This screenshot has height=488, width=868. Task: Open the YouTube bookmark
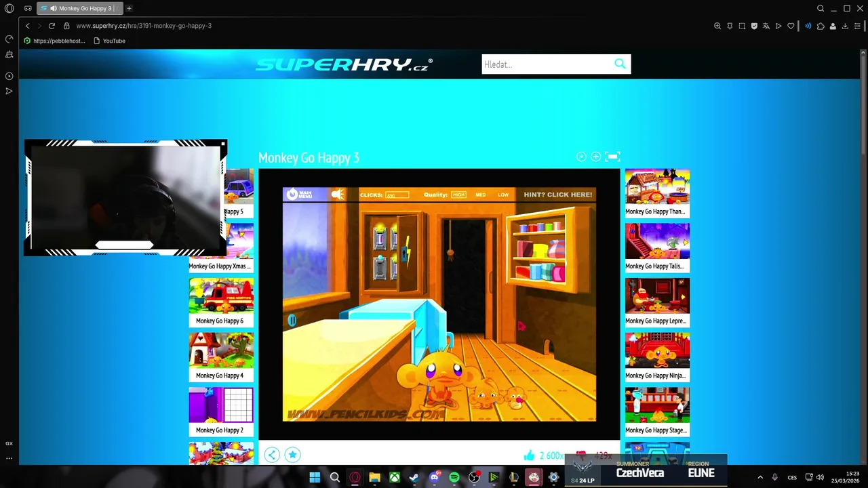109,41
